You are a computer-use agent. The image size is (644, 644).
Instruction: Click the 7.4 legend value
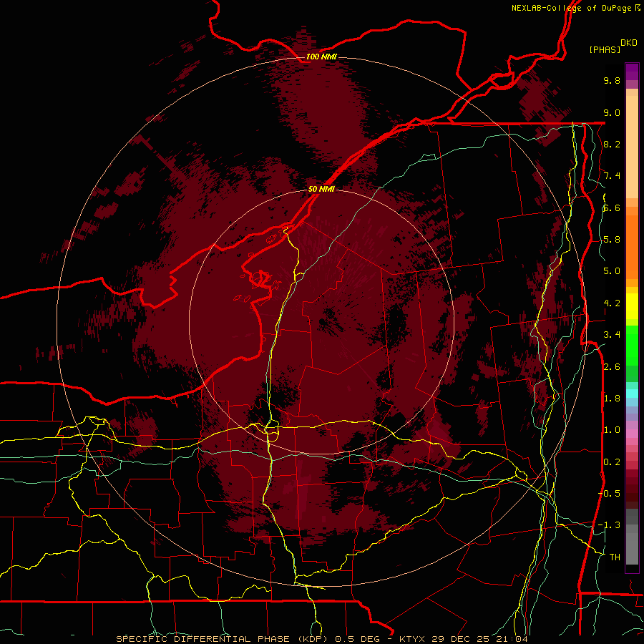[x=612, y=176]
